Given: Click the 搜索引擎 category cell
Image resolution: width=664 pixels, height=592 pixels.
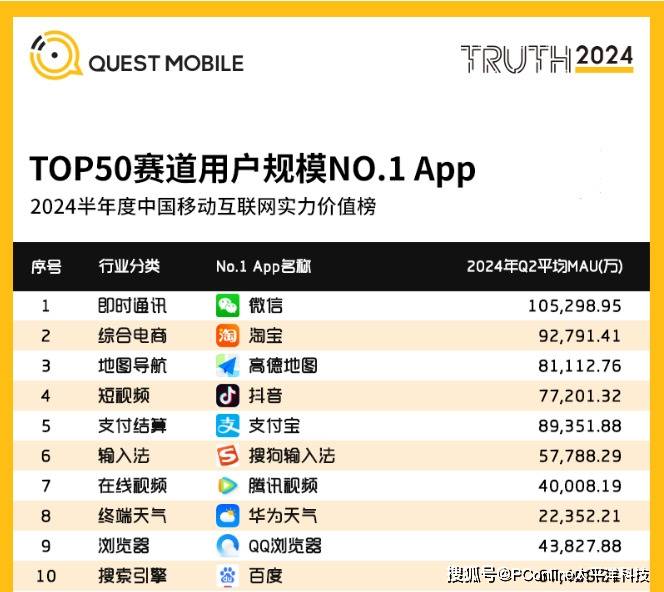Looking at the screenshot, I should (132, 576).
